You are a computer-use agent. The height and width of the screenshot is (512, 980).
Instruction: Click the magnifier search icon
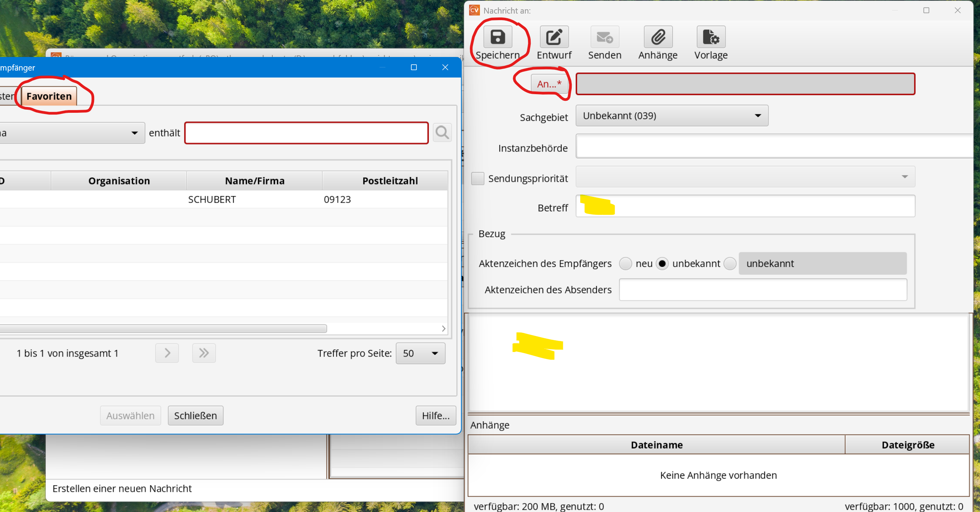click(x=442, y=133)
